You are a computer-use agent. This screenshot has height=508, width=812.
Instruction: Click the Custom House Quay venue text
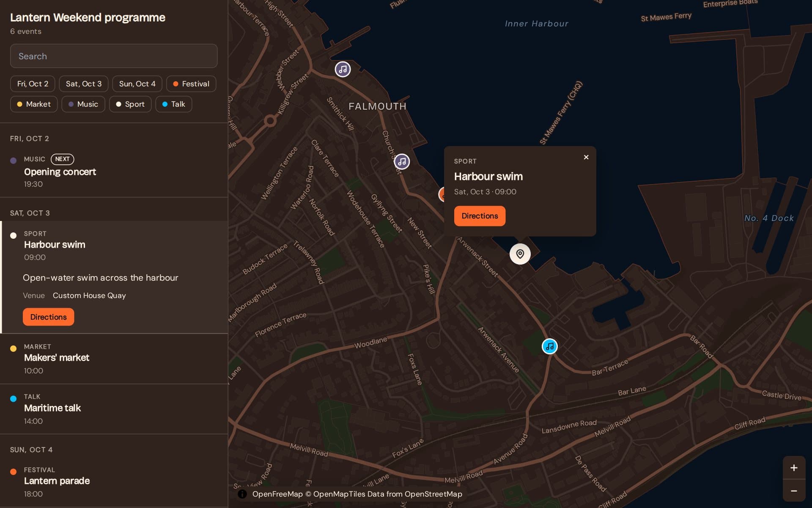coord(89,295)
